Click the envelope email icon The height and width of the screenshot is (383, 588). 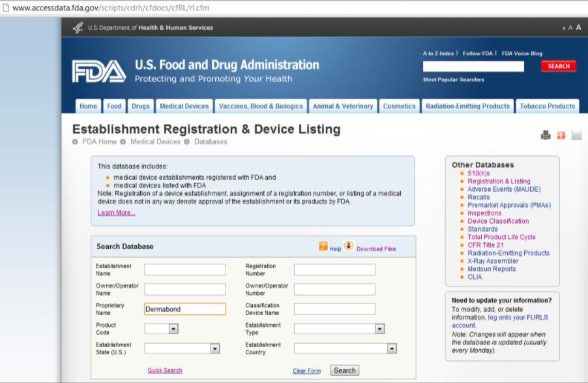576,136
